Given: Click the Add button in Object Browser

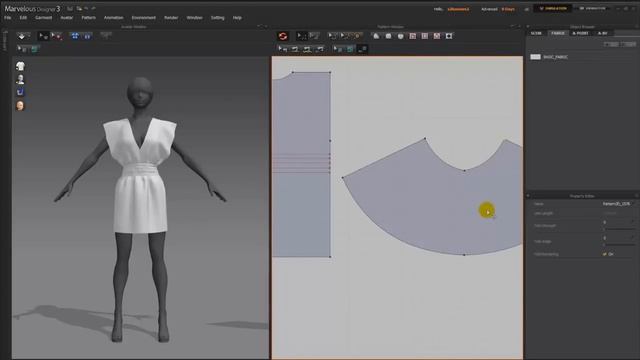Looking at the screenshot, I should tap(611, 44).
